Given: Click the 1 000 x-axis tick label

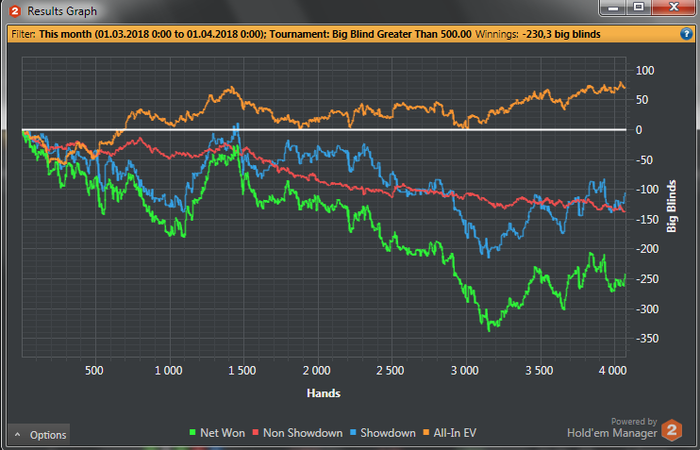Looking at the screenshot, I should pos(168,371).
